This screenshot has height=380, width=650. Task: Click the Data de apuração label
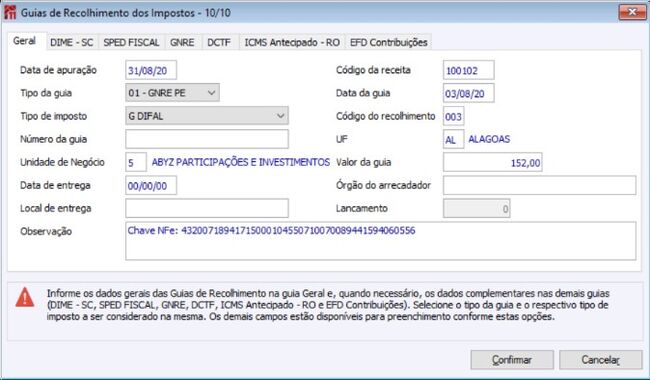pyautogui.click(x=58, y=70)
